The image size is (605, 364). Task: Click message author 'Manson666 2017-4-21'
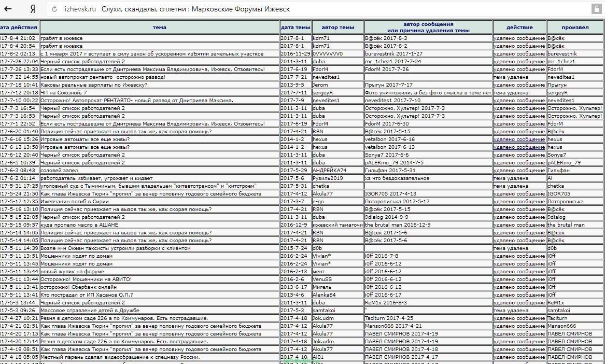393,326
